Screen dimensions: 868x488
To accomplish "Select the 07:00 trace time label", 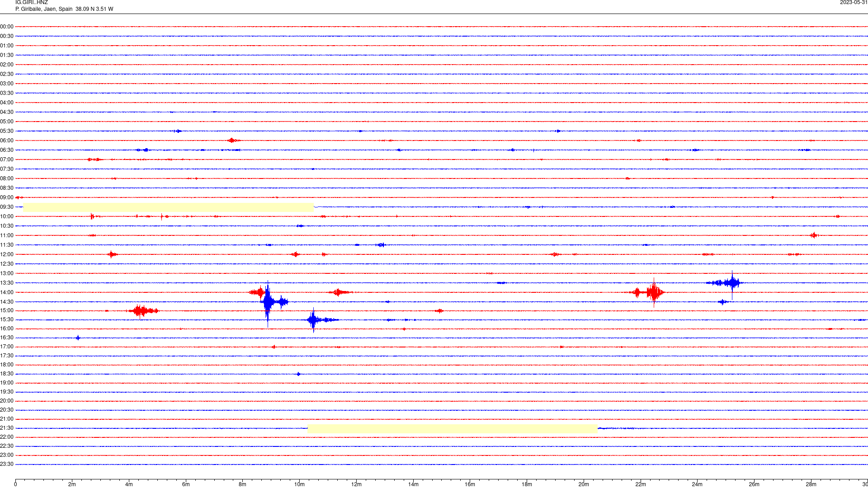I will point(7,160).
